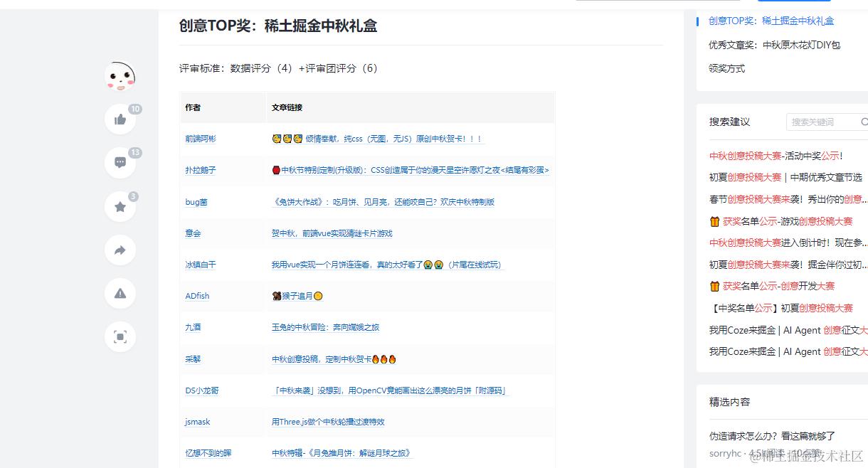Jump to 领奖方式 section in outline
The height and width of the screenshot is (468, 868).
coord(727,68)
